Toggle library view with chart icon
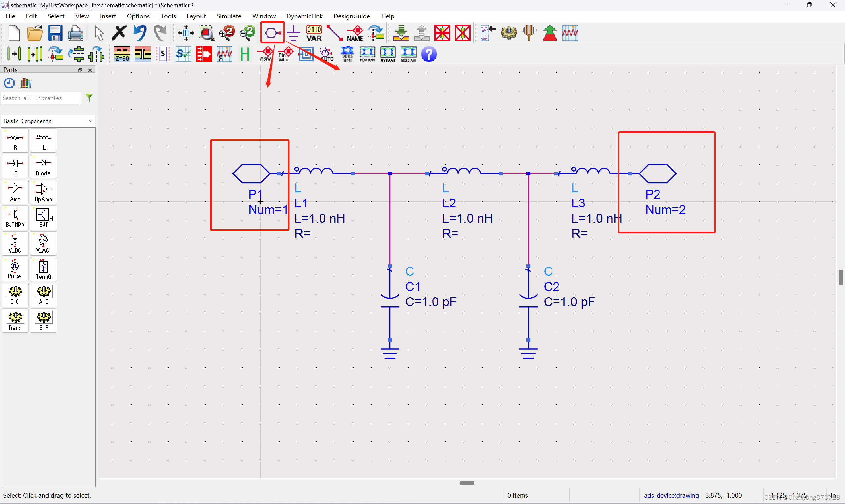The image size is (845, 504). pyautogui.click(x=25, y=82)
